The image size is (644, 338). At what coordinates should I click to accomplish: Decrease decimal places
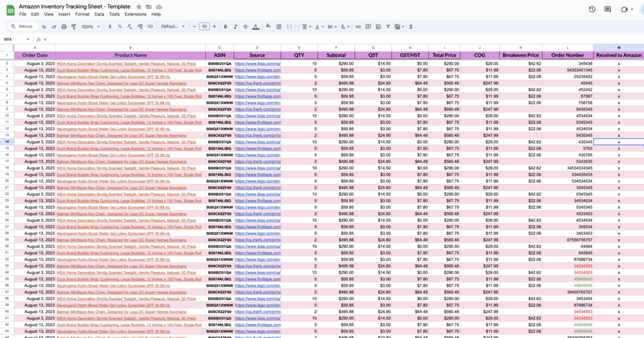130,27
